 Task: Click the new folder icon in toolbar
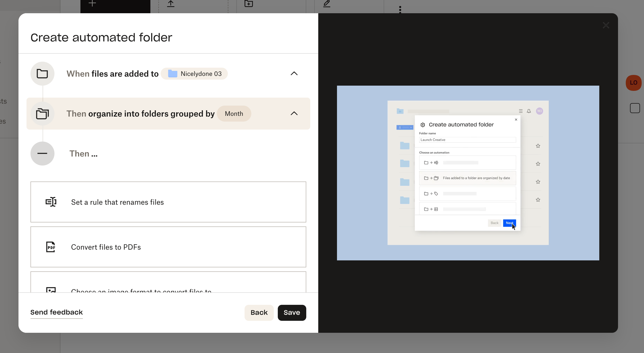pyautogui.click(x=249, y=3)
